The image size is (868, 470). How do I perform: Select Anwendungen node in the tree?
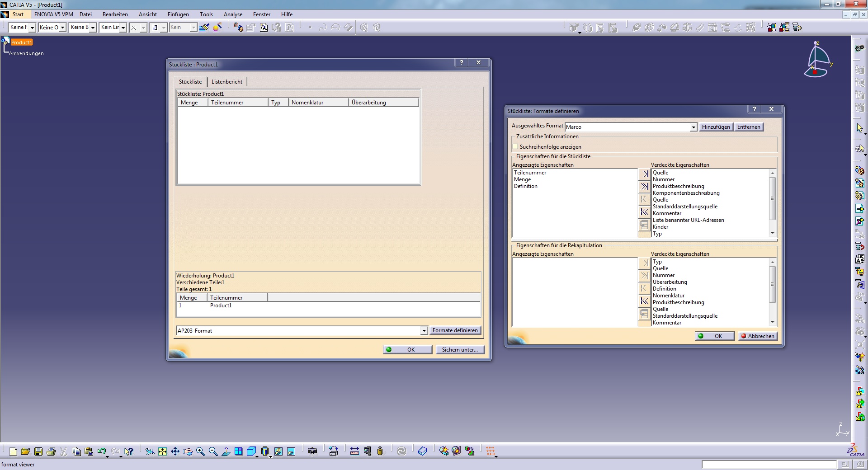pyautogui.click(x=26, y=53)
